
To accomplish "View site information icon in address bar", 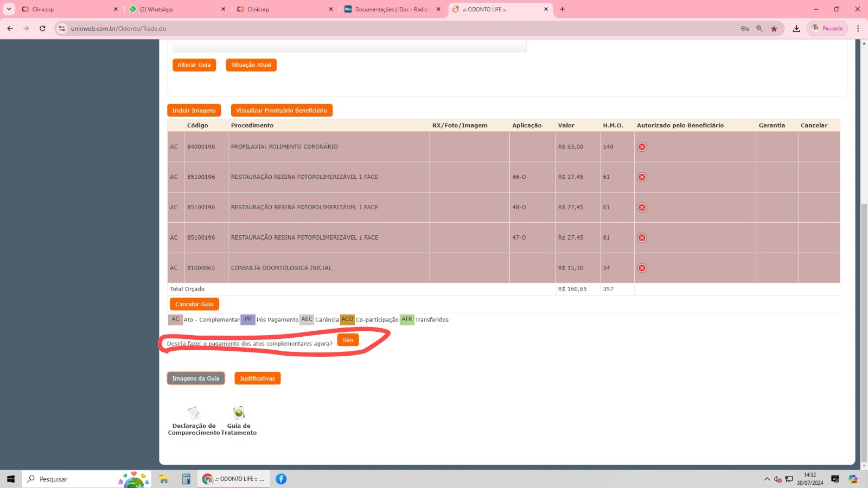I will click(x=62, y=28).
